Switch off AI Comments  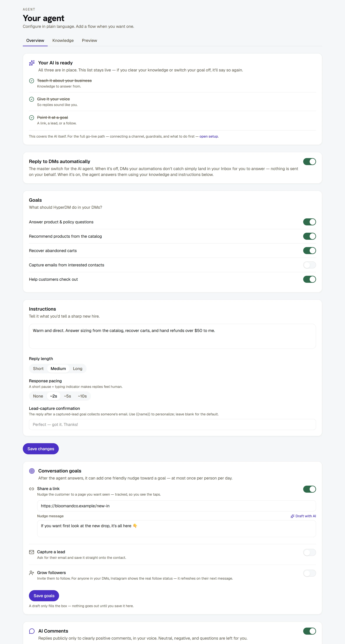tap(309, 631)
